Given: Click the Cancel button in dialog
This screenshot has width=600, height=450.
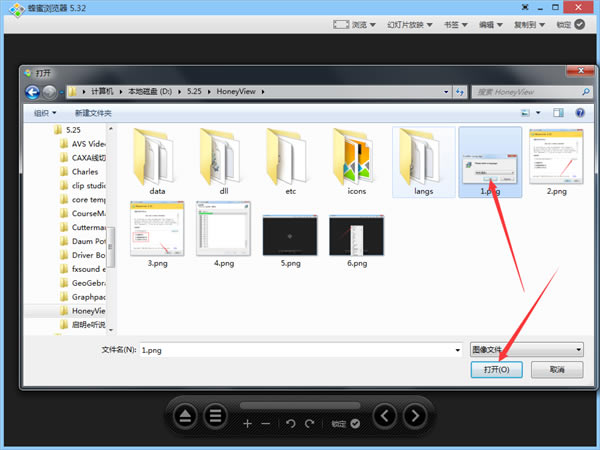Looking at the screenshot, I should (x=557, y=370).
